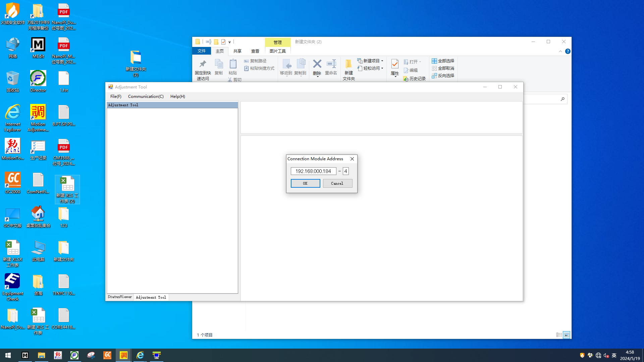
Task: Switch to large icons view toggle
Action: pos(567,335)
